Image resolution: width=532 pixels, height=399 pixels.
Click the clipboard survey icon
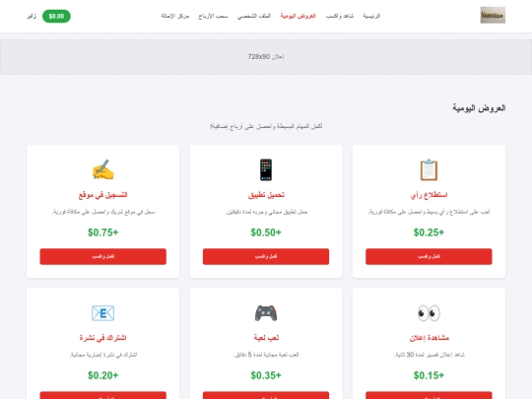pyautogui.click(x=429, y=169)
